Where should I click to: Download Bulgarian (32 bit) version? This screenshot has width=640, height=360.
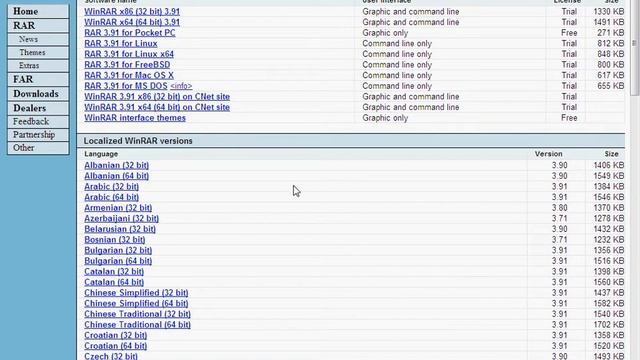tap(118, 250)
